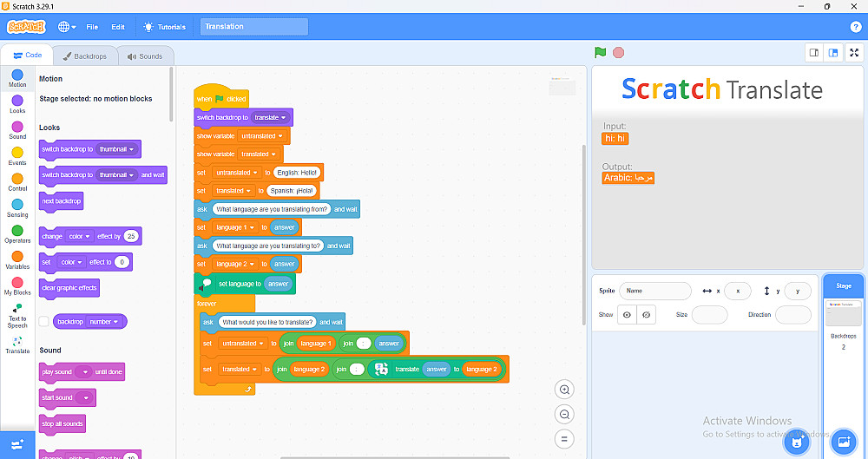Open the Translate extension category

[17, 345]
